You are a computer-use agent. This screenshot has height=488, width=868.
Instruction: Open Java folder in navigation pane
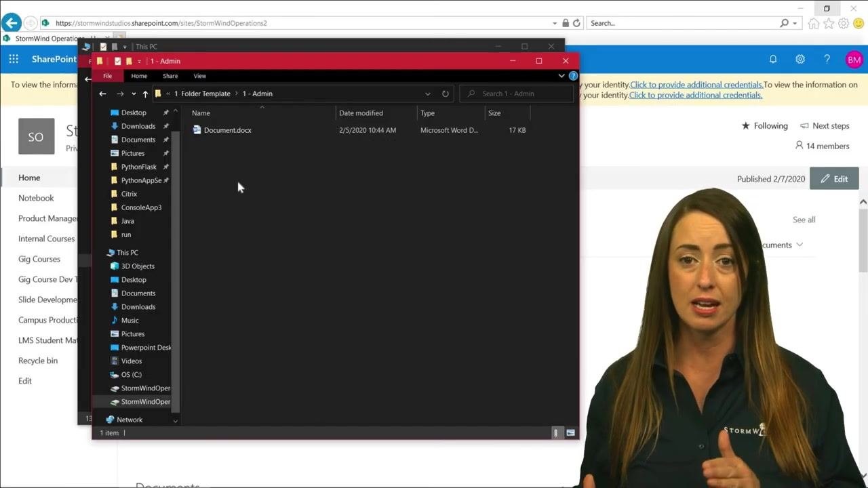(x=127, y=221)
